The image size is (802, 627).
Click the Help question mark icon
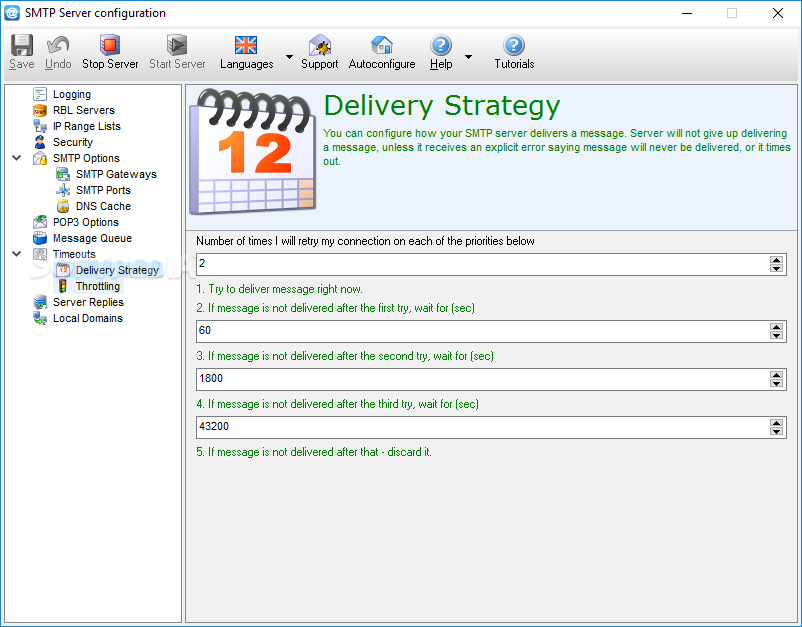pos(440,45)
